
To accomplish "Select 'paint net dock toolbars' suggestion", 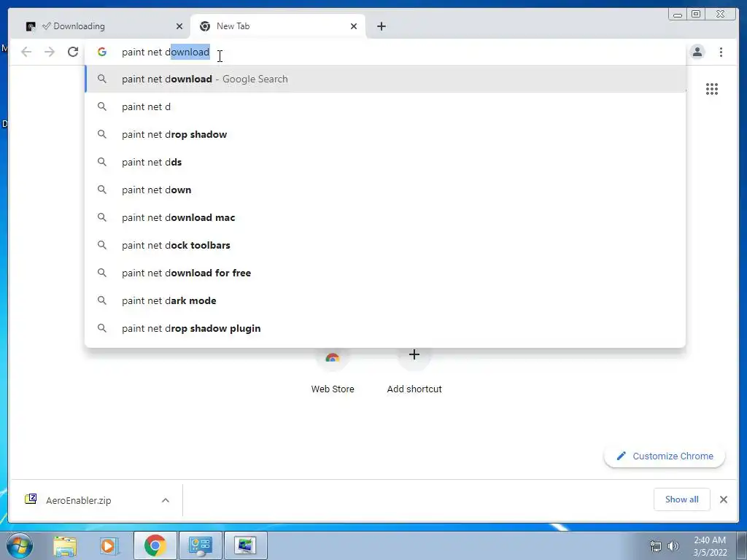I will tap(385, 245).
